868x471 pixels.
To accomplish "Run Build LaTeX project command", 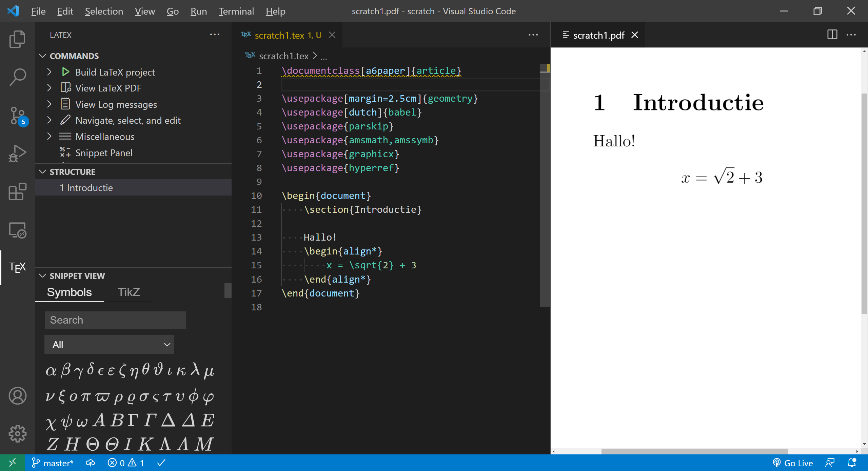I will (115, 72).
